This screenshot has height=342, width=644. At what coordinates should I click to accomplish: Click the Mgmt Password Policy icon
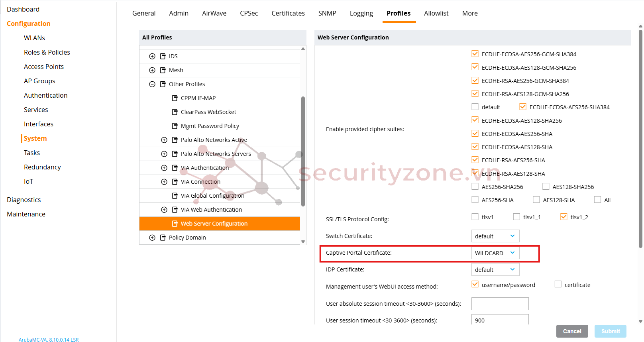click(x=175, y=126)
